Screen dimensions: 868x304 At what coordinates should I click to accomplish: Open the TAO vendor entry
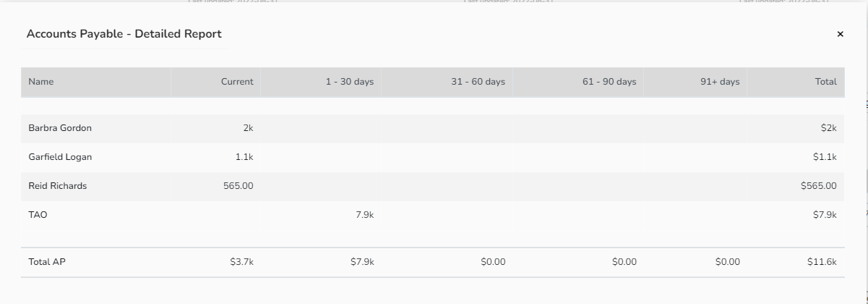tap(38, 215)
